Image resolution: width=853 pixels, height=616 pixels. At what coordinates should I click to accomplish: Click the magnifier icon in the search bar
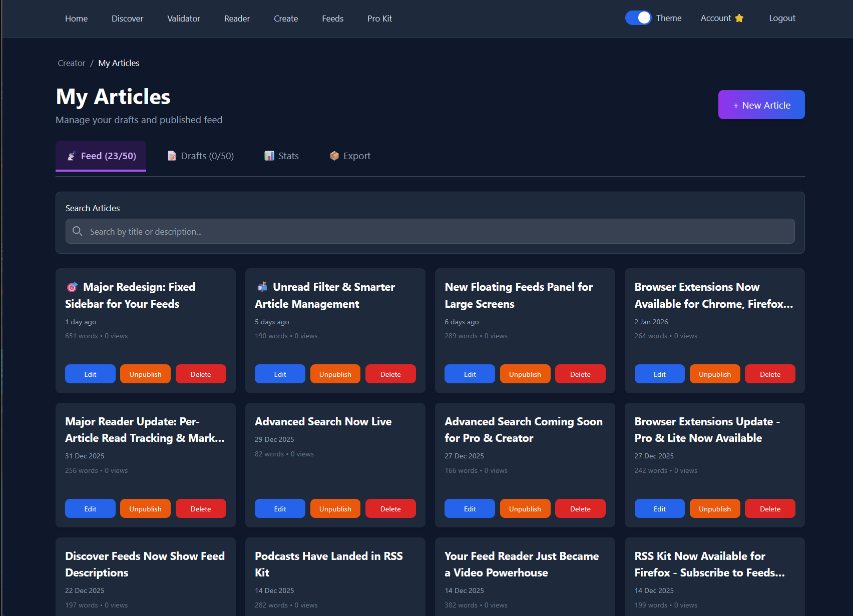click(x=77, y=231)
